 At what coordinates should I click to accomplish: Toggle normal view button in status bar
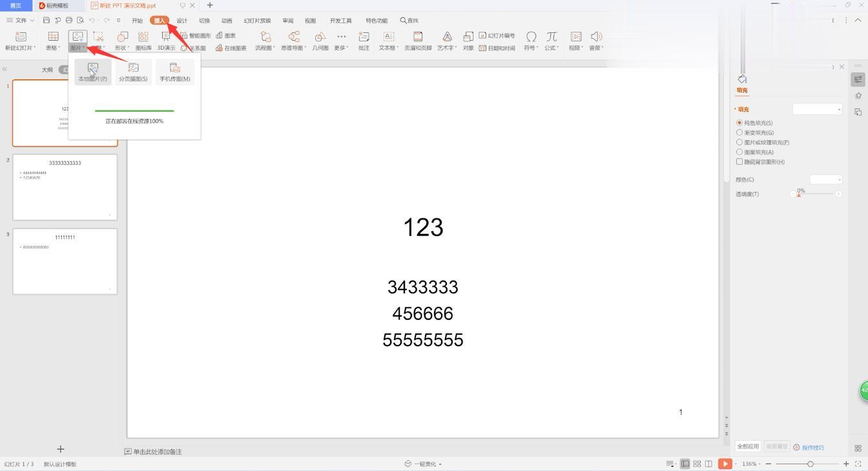pos(685,464)
